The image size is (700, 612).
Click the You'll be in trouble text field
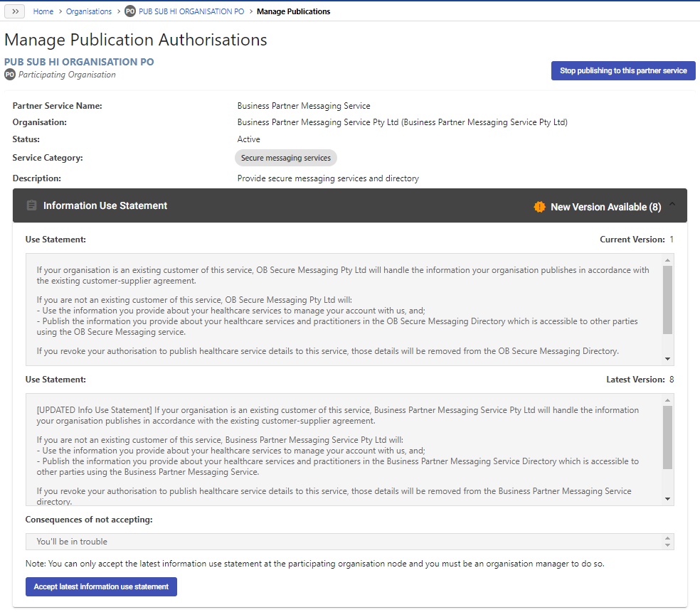point(349,542)
